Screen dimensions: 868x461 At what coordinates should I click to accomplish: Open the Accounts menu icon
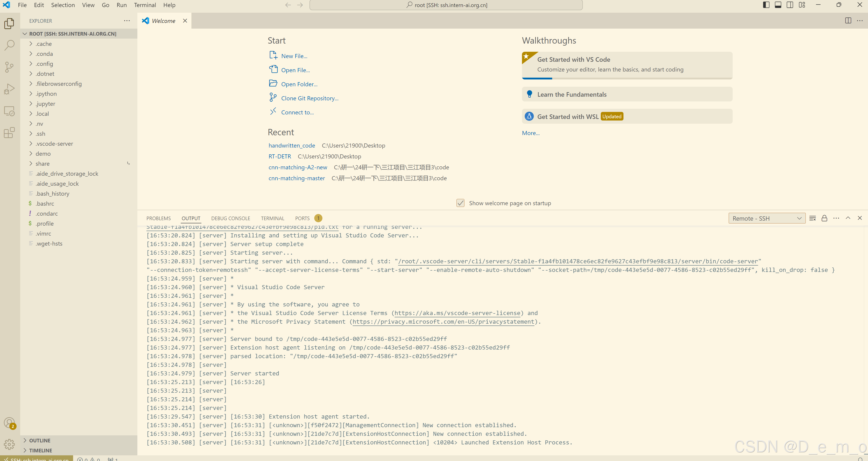[x=10, y=423]
